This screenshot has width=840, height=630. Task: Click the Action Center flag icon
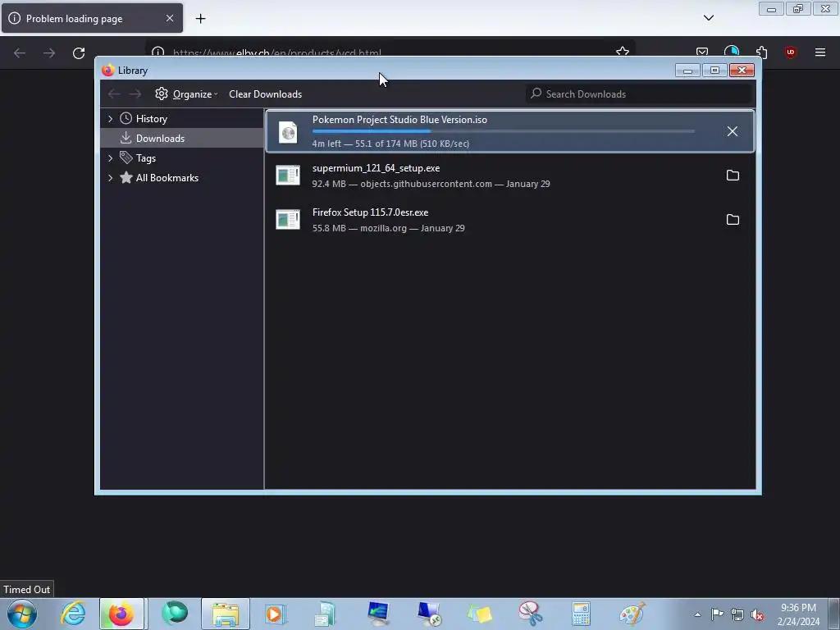pyautogui.click(x=717, y=614)
